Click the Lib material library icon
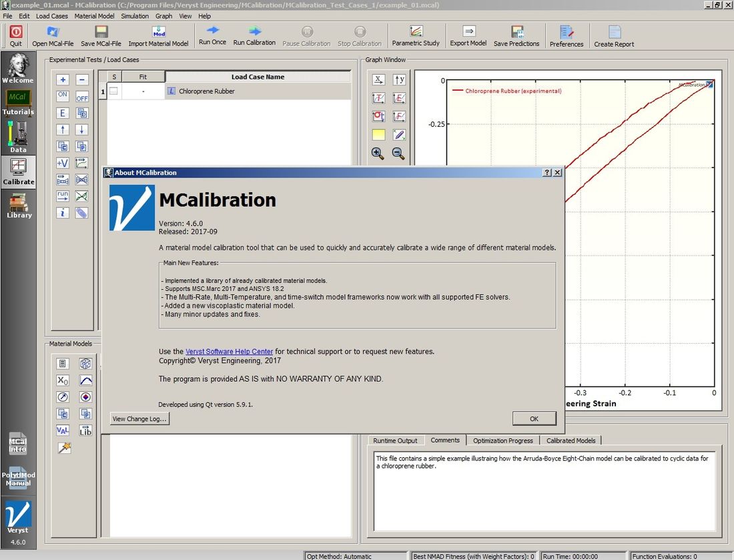 [x=85, y=431]
